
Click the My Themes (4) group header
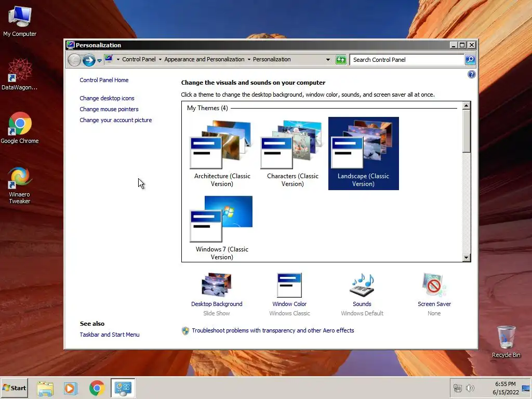pos(207,108)
